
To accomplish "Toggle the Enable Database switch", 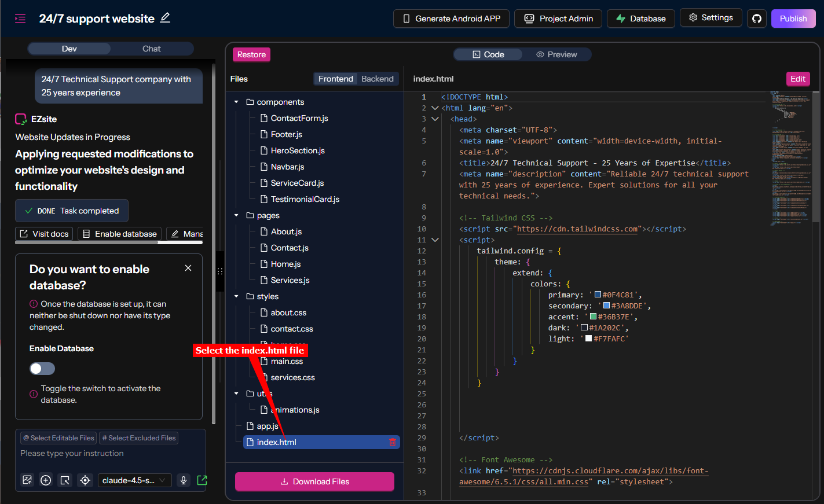I will coord(42,369).
